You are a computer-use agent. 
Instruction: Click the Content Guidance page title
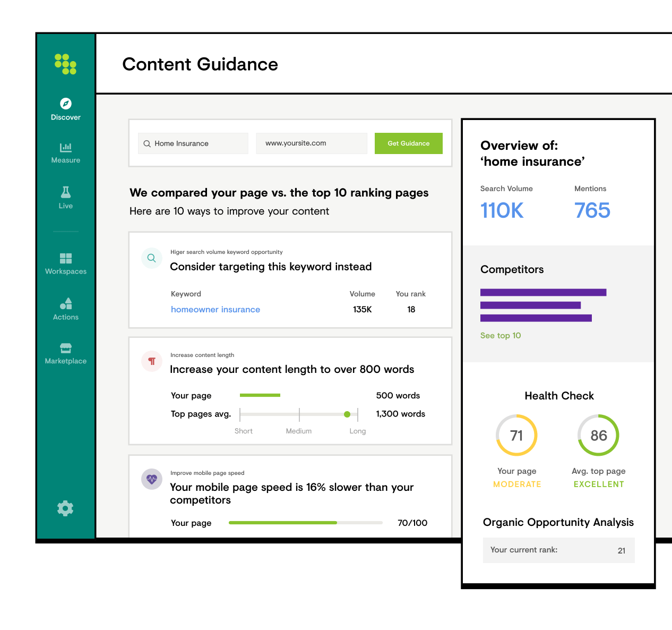click(x=200, y=64)
